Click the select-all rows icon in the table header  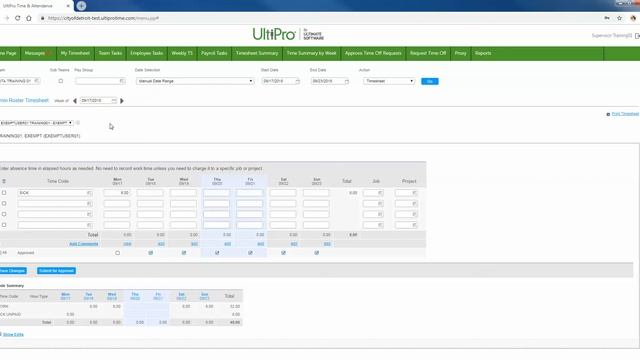point(4,181)
